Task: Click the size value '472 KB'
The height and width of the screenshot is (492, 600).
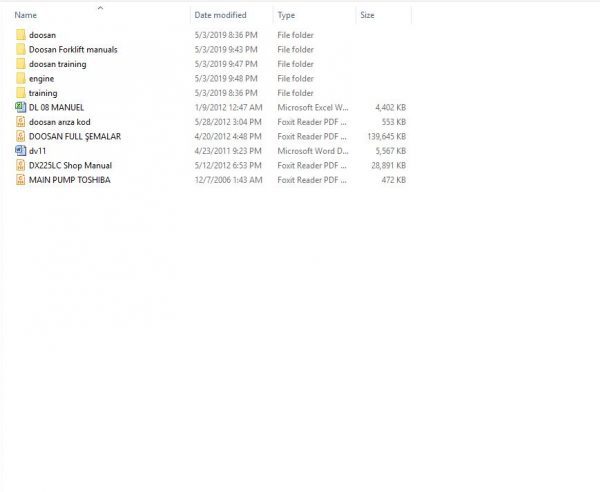Action: click(394, 180)
